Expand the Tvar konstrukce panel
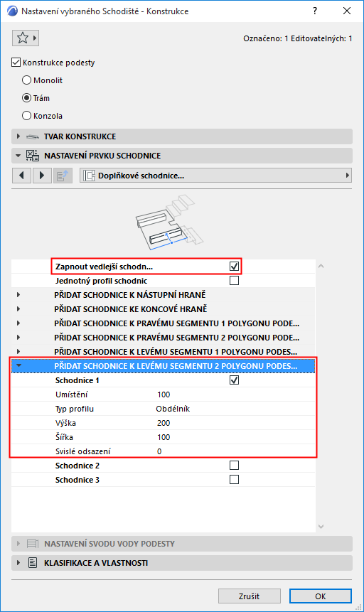364x612 pixels. 18,136
